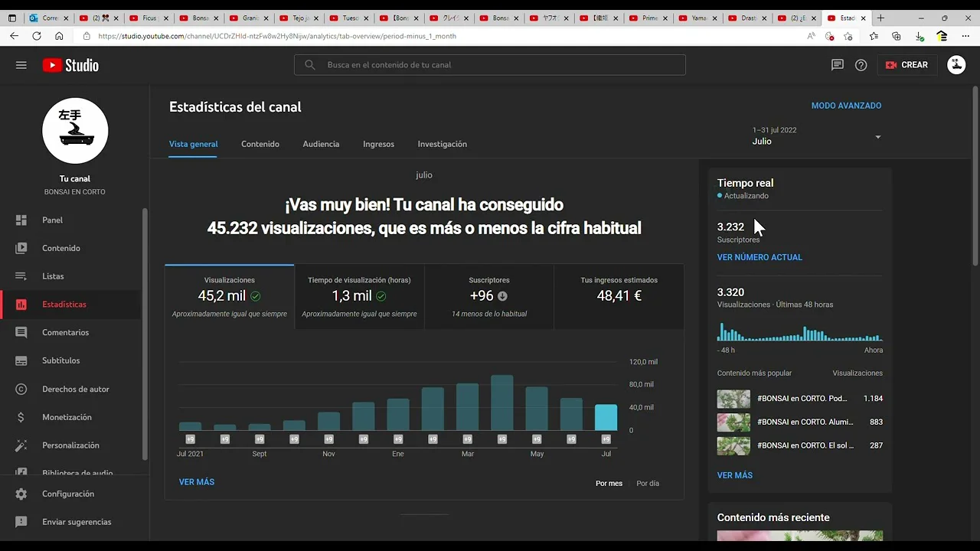Expand the Julio date range dropdown
The image size is (980, 551).
[877, 137]
